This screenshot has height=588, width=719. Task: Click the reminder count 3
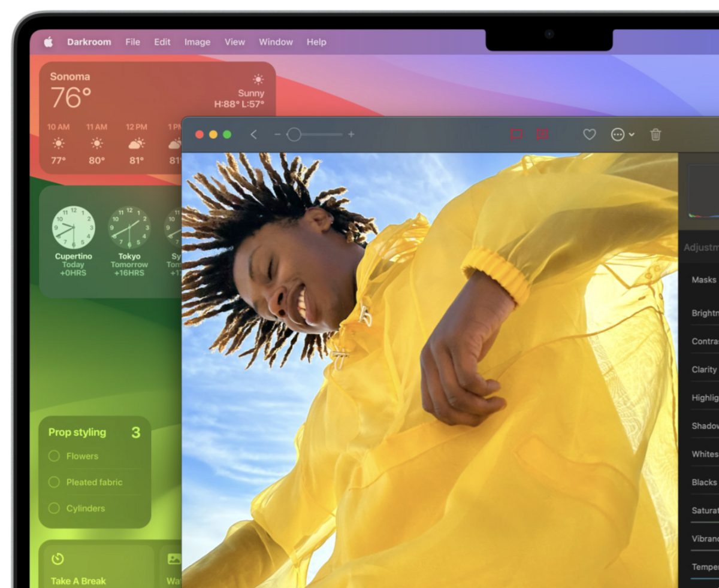(x=136, y=432)
